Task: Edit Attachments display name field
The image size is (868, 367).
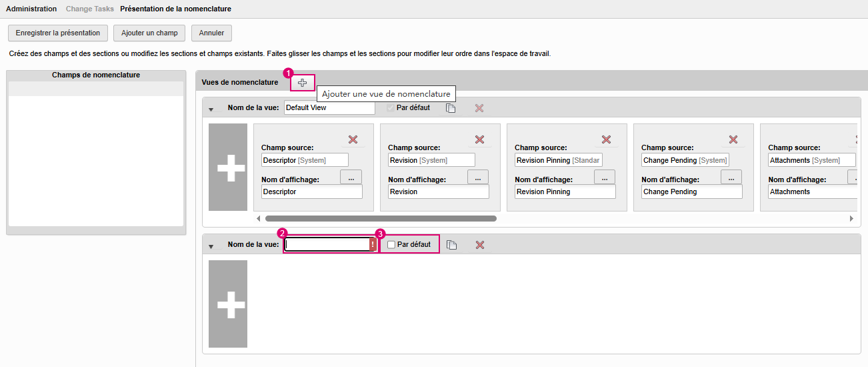Action: pyautogui.click(x=812, y=192)
